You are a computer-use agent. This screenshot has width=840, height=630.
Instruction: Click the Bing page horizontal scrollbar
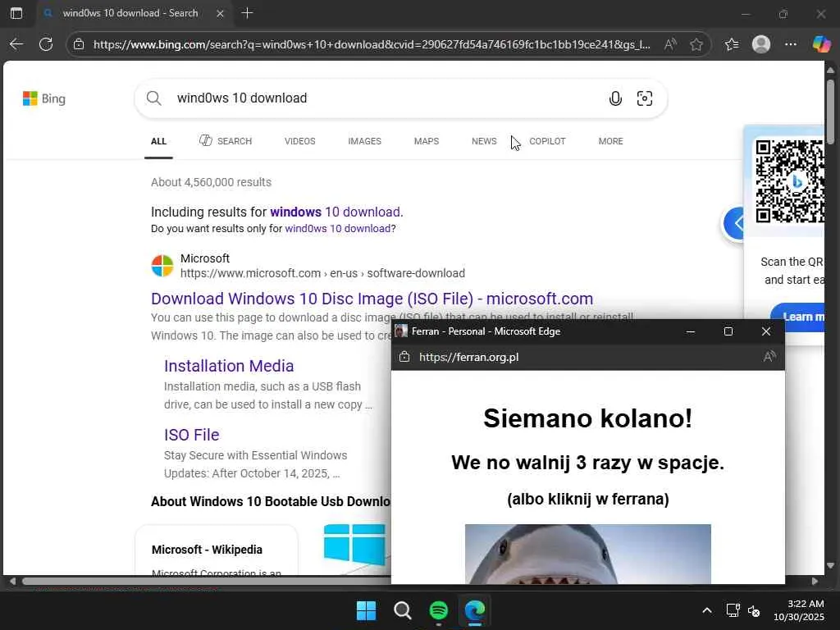point(206,582)
